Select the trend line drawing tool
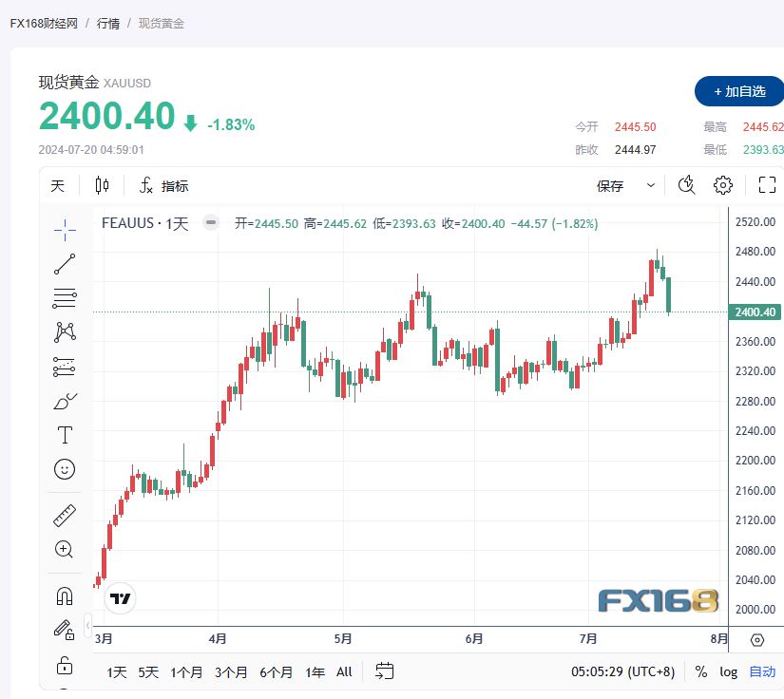The height and width of the screenshot is (699, 784). coord(64,263)
